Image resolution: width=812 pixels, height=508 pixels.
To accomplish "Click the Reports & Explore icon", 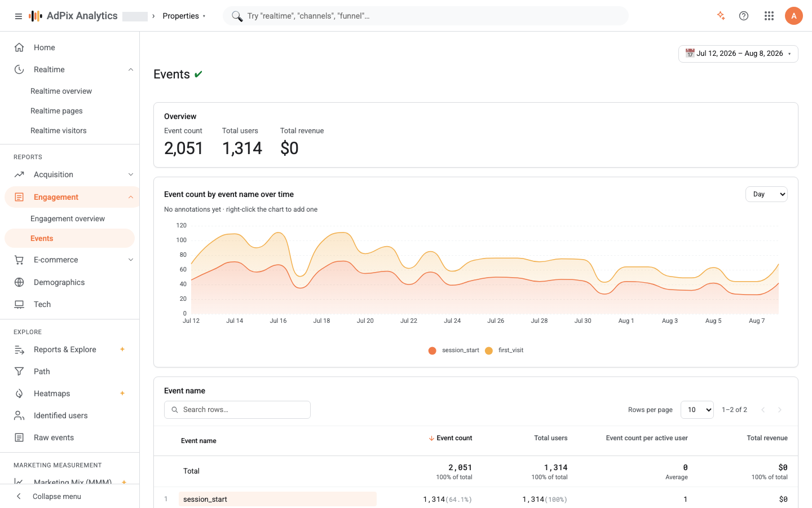I will [x=19, y=349].
